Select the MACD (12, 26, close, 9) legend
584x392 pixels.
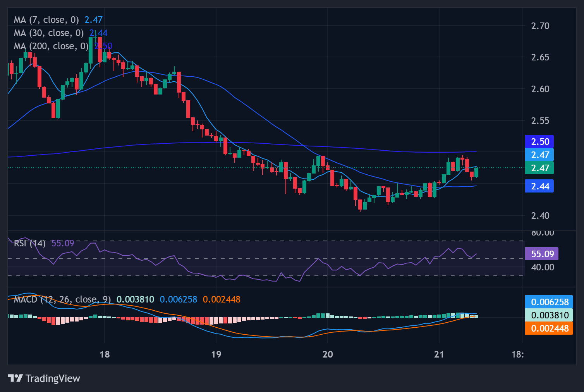[x=62, y=299]
